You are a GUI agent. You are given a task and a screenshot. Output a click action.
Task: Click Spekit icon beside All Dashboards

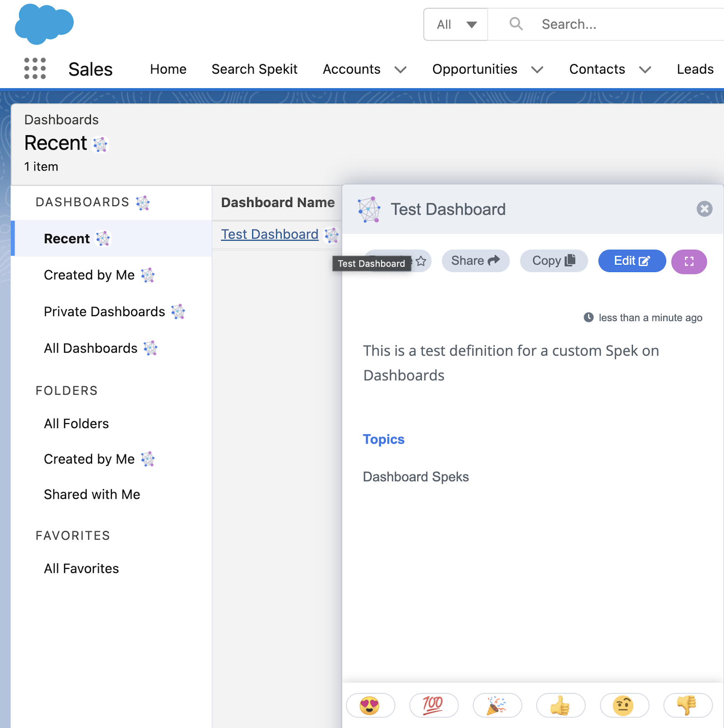[x=151, y=348]
